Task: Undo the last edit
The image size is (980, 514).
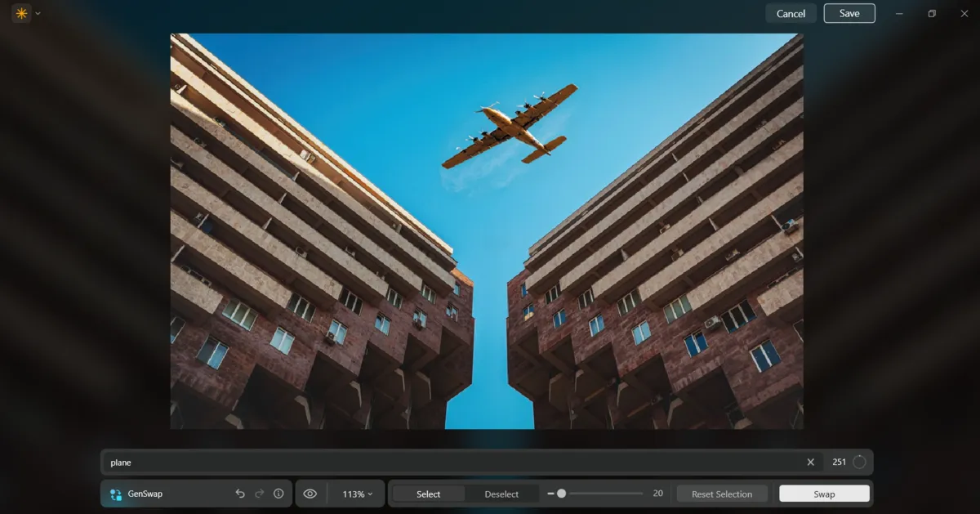Action: [x=239, y=494]
